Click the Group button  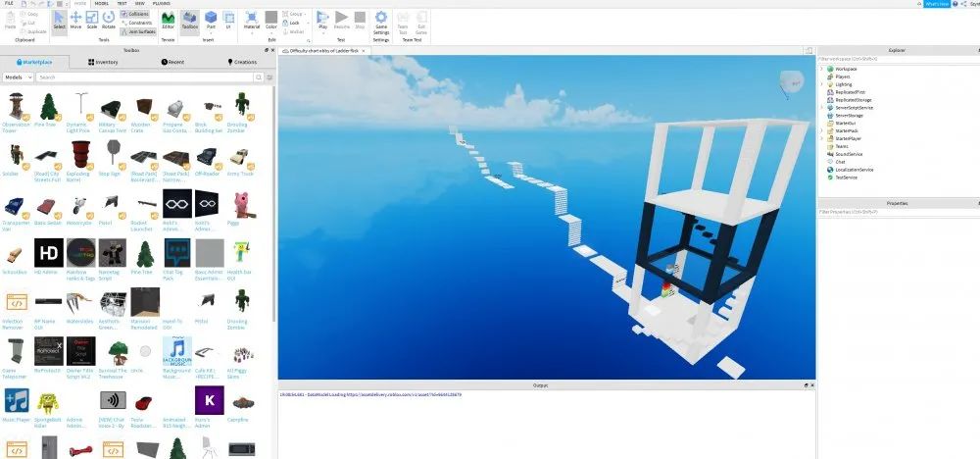[292, 14]
